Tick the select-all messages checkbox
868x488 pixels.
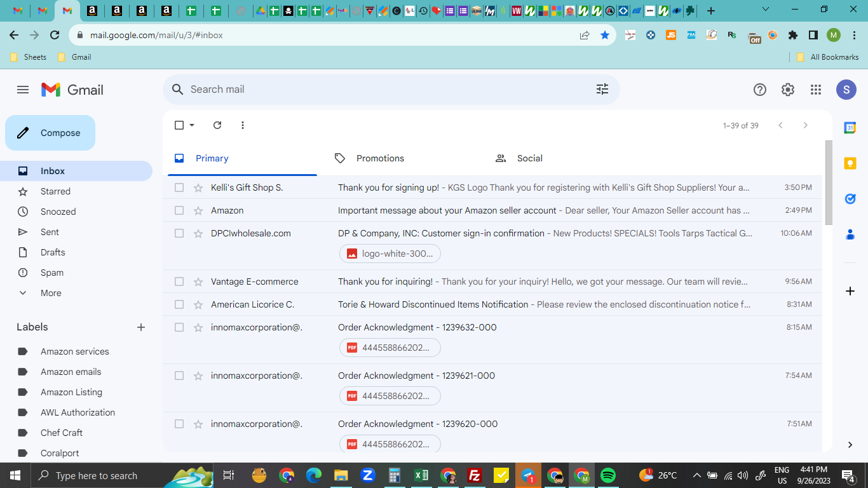[x=179, y=125]
